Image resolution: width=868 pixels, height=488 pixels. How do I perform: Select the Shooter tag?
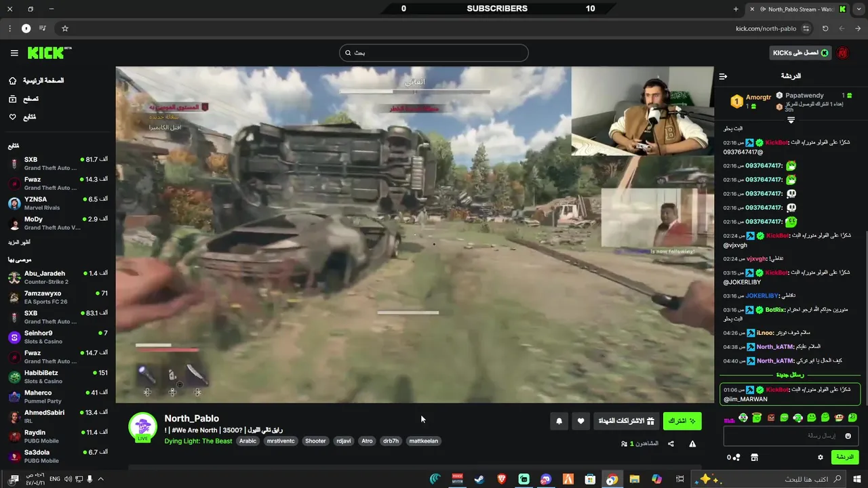pyautogui.click(x=315, y=441)
